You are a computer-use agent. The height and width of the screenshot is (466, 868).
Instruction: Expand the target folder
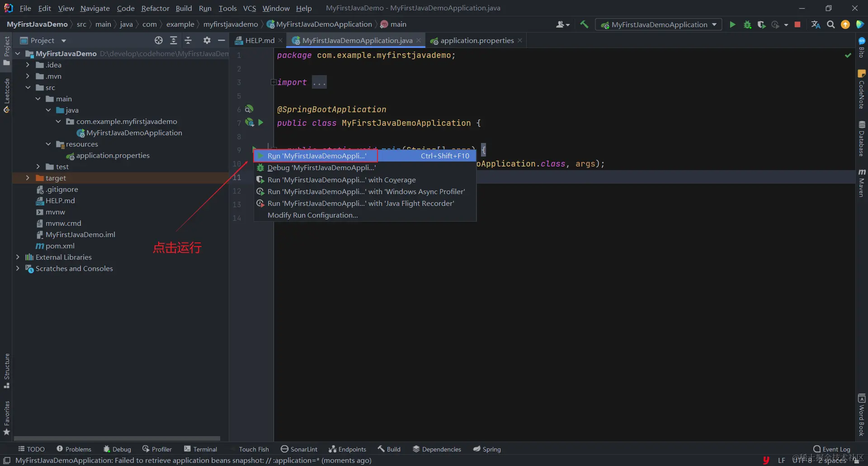pyautogui.click(x=28, y=178)
